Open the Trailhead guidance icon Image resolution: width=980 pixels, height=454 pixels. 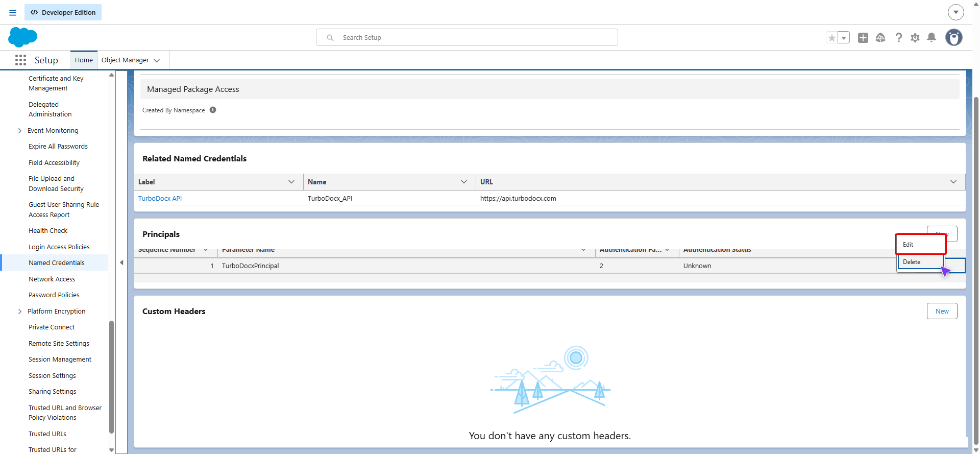(880, 38)
